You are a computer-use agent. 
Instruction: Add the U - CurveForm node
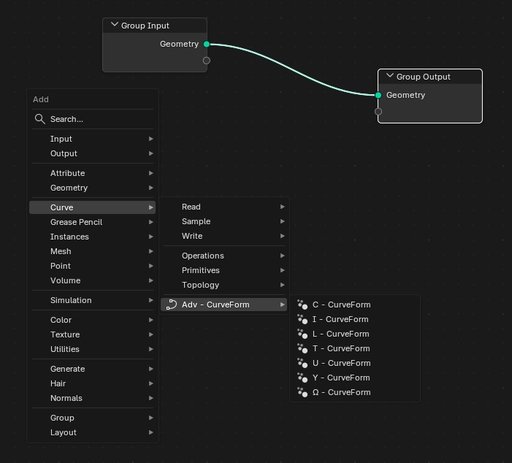click(x=355, y=363)
